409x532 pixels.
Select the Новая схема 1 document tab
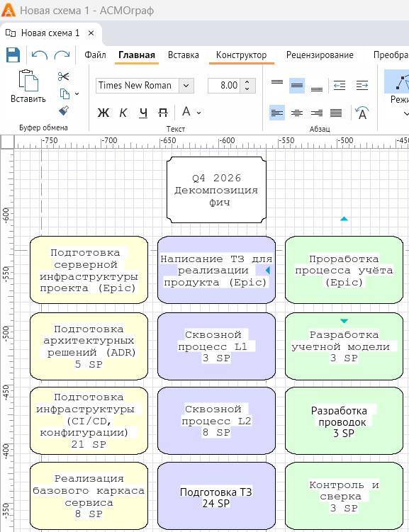pyautogui.click(x=50, y=33)
